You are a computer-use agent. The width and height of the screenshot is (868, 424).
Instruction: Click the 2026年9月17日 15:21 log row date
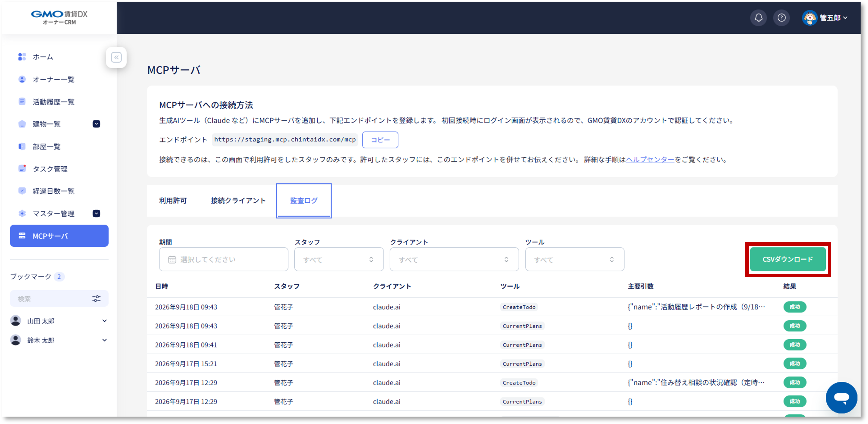(x=186, y=364)
